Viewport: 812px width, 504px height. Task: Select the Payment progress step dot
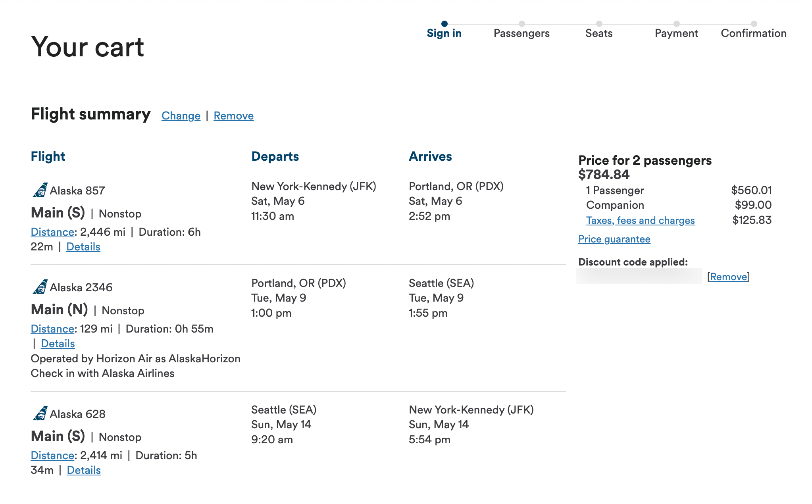click(x=676, y=24)
